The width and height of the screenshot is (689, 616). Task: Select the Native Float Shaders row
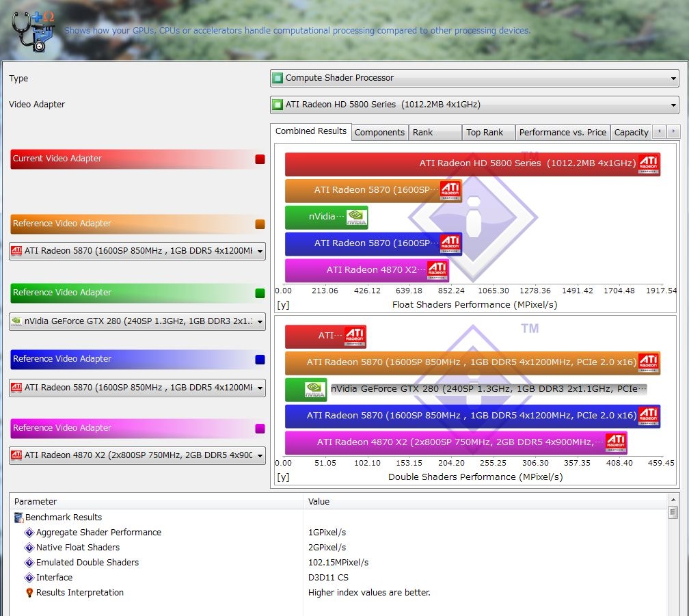pyautogui.click(x=338, y=548)
